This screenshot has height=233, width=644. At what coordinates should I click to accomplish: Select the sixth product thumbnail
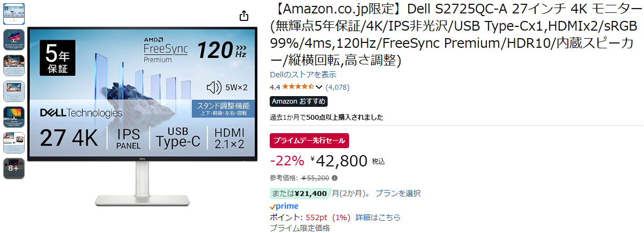click(x=14, y=142)
